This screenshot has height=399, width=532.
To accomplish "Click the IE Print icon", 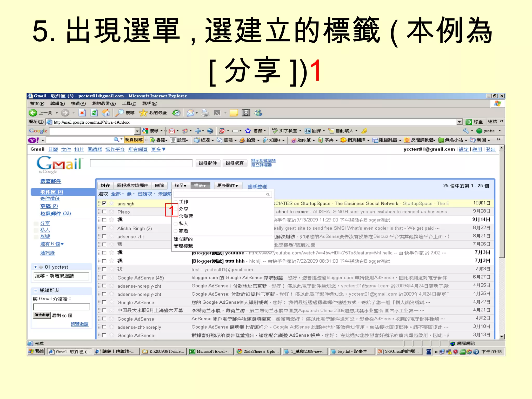I will pyautogui.click(x=205, y=113).
